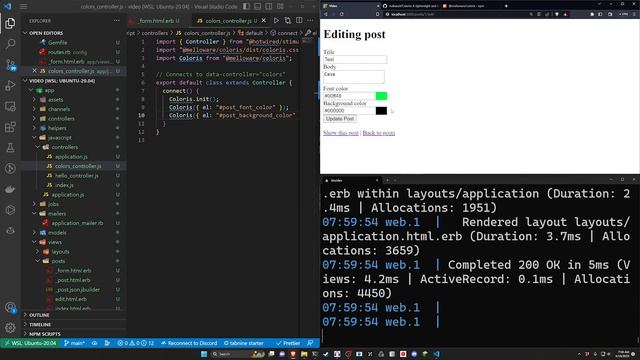640x360 pixels.
Task: Expand the models folder
Action: (57, 233)
